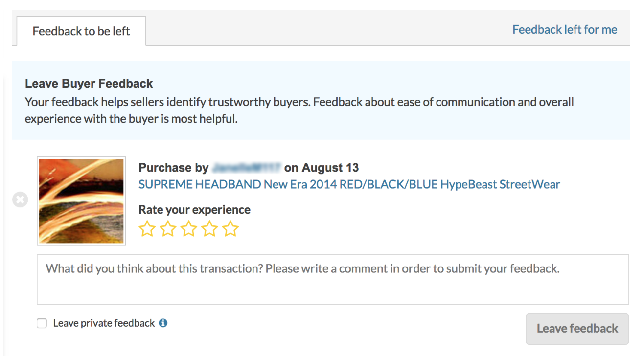
Task: Click the trustworthy buyers info banner text
Action: [299, 111]
